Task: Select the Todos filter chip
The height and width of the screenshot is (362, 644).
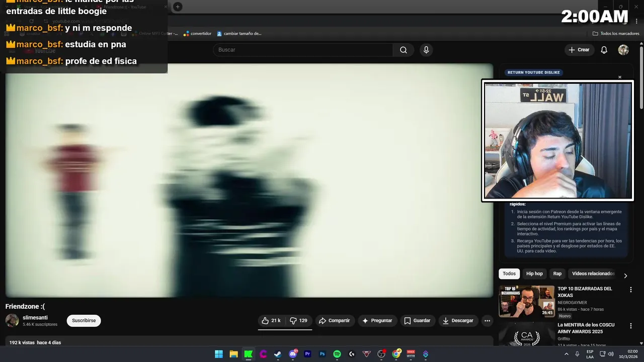Action: (x=509, y=274)
